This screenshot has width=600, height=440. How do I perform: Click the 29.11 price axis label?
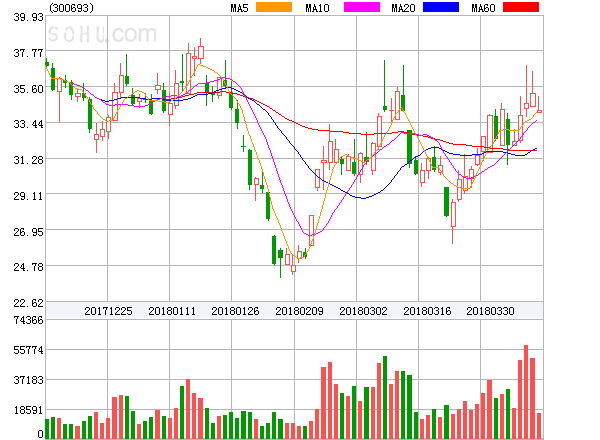(28, 196)
